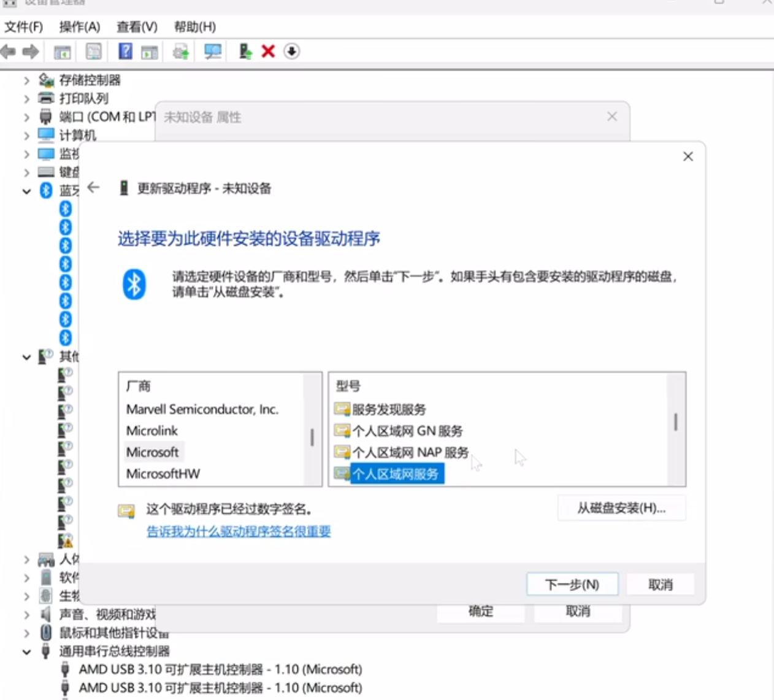Click the certificate icon beside 个人区域网 GN 服务
The image size is (774, 700).
(342, 430)
